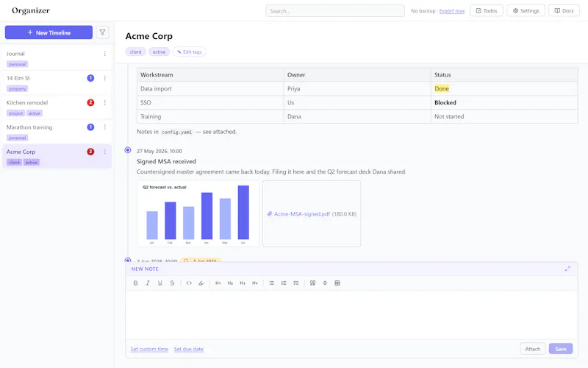Click the client tag under Acme Corp title

[136, 52]
